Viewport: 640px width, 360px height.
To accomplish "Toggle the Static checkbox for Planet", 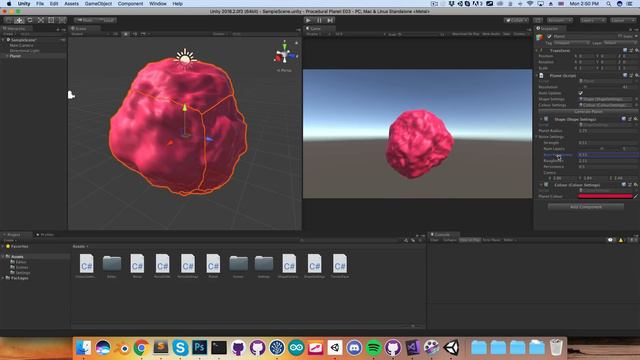I will [620, 36].
